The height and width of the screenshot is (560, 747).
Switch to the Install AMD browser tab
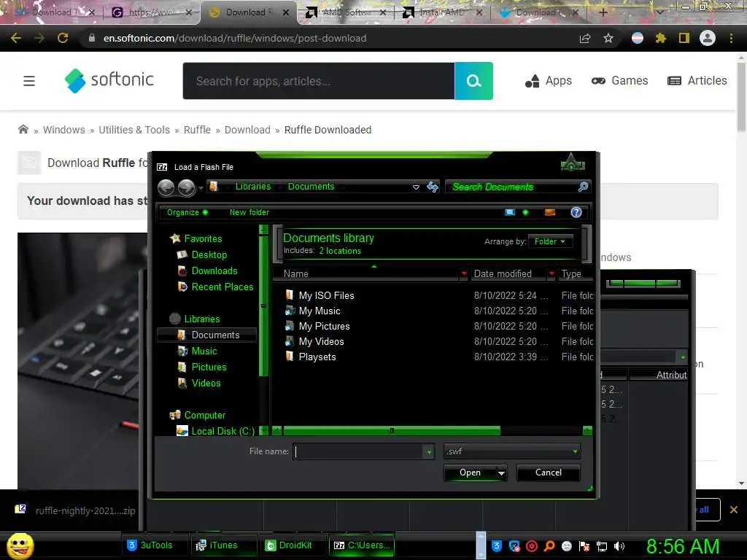click(441, 12)
